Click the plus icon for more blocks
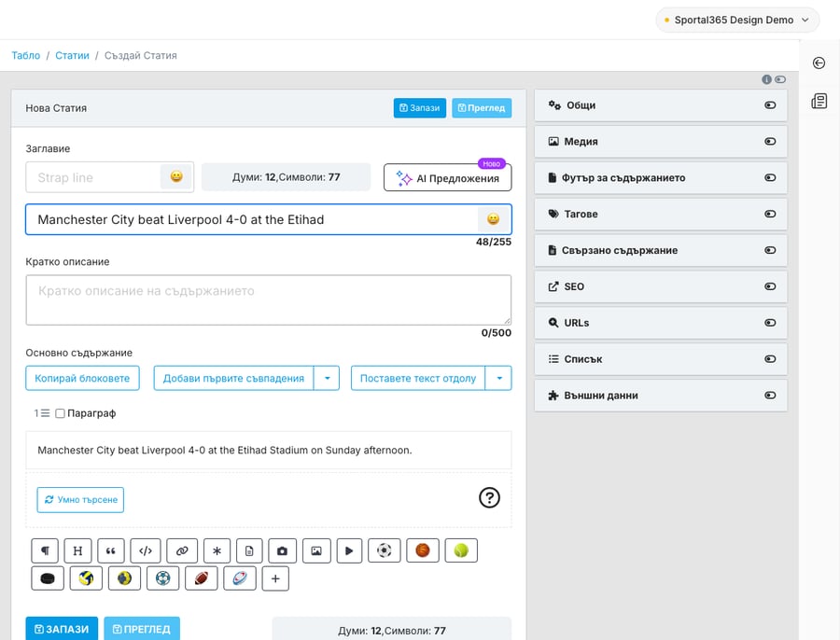Screen dimensions: 840x640 275,578
